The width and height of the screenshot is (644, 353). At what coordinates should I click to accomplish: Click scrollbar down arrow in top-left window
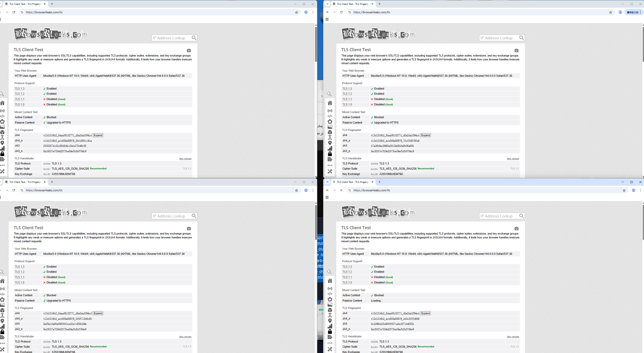coord(316,177)
